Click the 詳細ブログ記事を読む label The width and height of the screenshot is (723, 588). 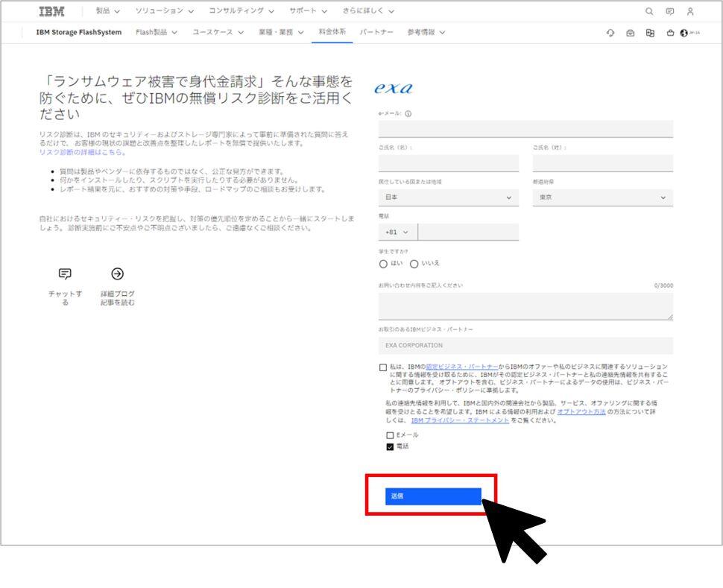point(118,298)
